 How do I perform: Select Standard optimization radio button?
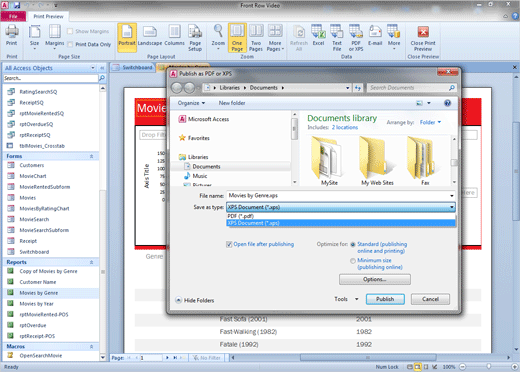(x=353, y=245)
